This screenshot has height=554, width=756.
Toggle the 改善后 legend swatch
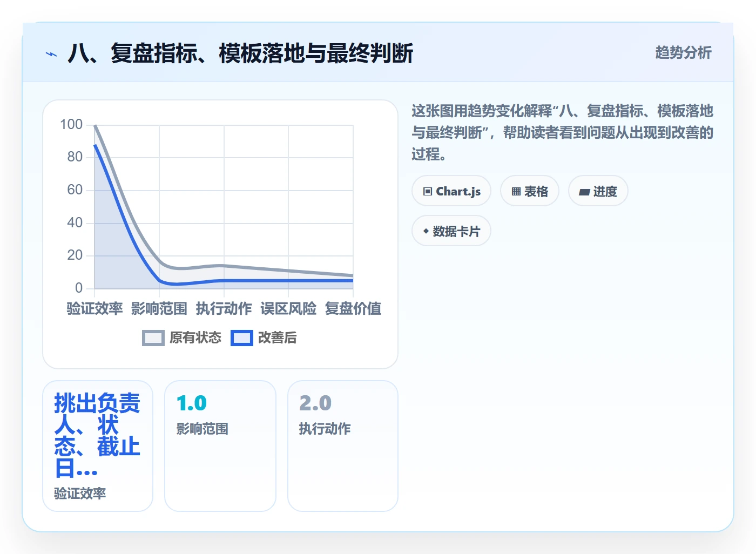[x=242, y=338]
